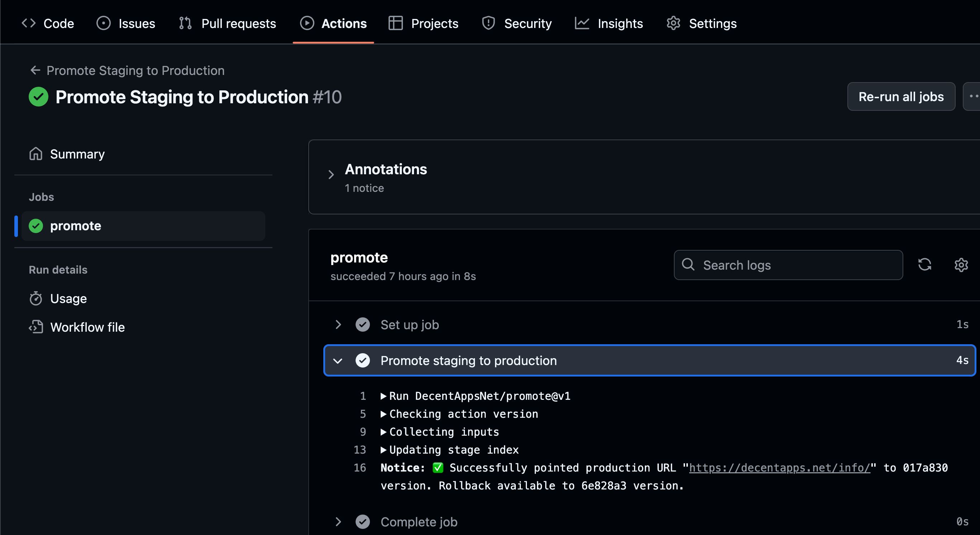Click the Re-run all jobs button
This screenshot has width=980, height=535.
coord(901,96)
